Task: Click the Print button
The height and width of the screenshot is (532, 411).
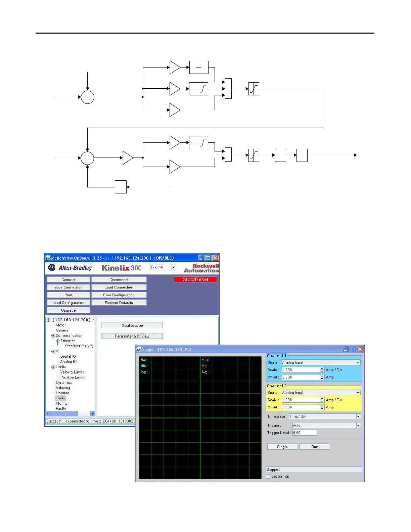Action: point(68,295)
